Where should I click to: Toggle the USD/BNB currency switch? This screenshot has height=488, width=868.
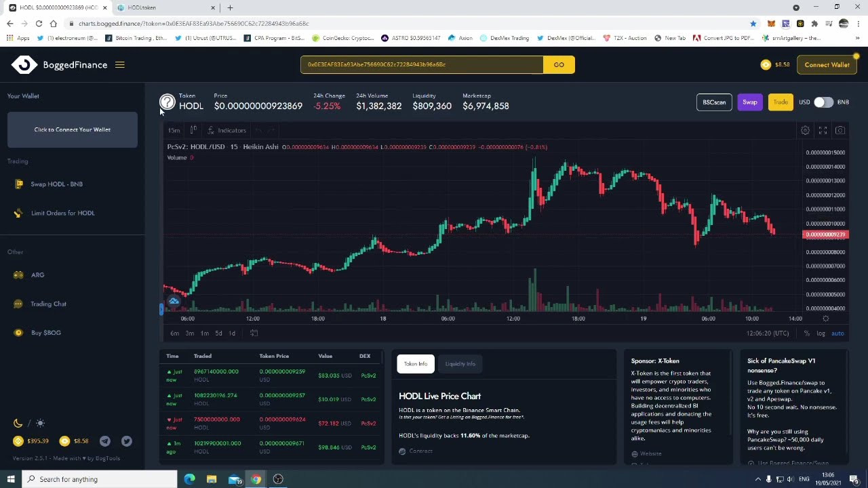[x=823, y=102]
